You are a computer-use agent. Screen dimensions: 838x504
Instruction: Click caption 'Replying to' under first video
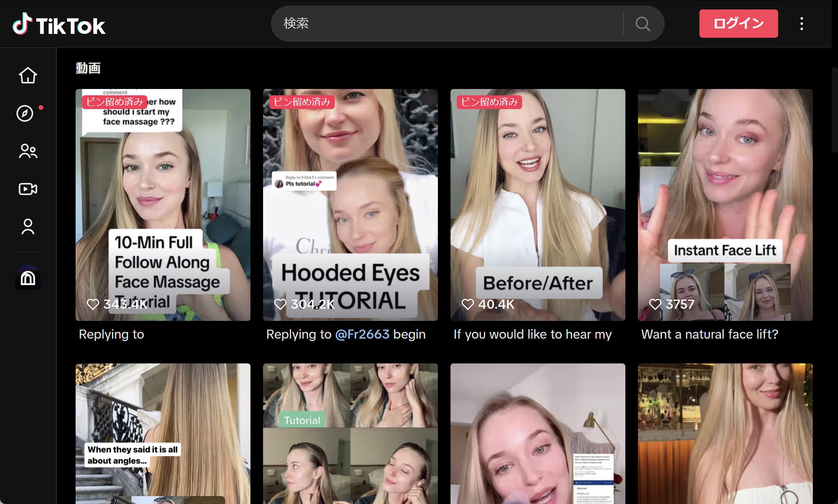pos(111,334)
